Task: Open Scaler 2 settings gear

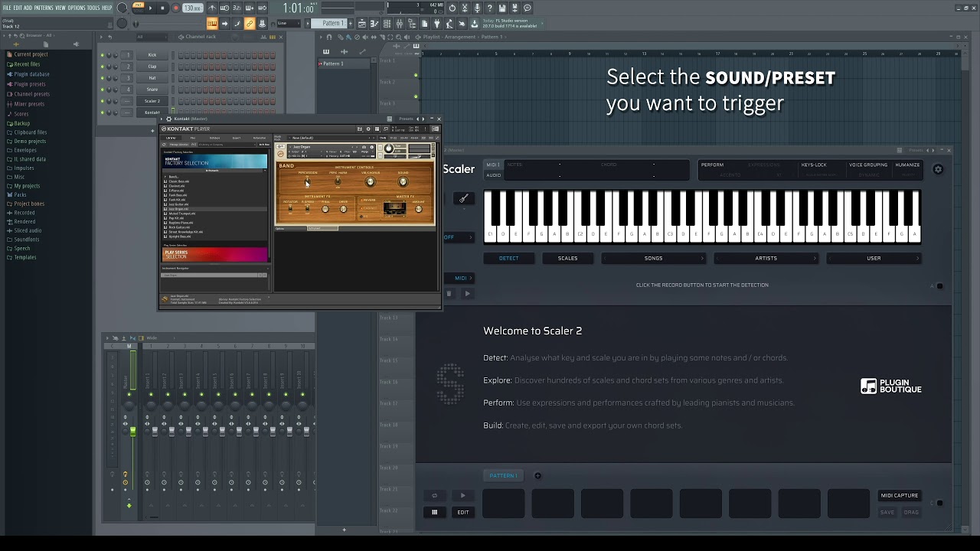Action: coord(938,169)
